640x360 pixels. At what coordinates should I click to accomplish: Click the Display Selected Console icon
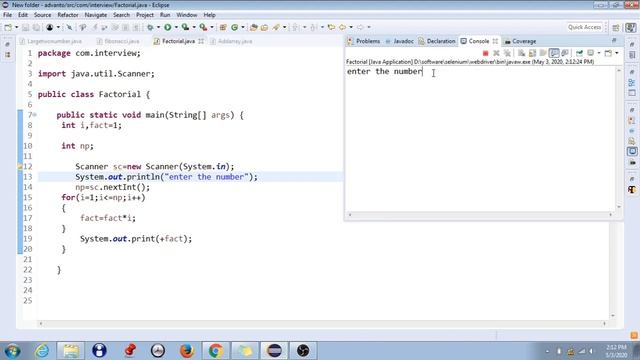coord(591,53)
